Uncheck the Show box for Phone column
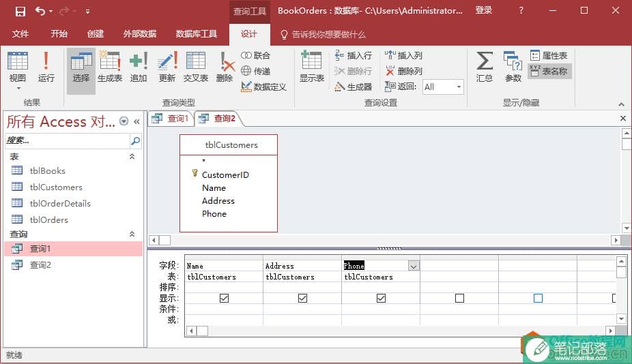The width and height of the screenshot is (632, 364). [x=381, y=298]
